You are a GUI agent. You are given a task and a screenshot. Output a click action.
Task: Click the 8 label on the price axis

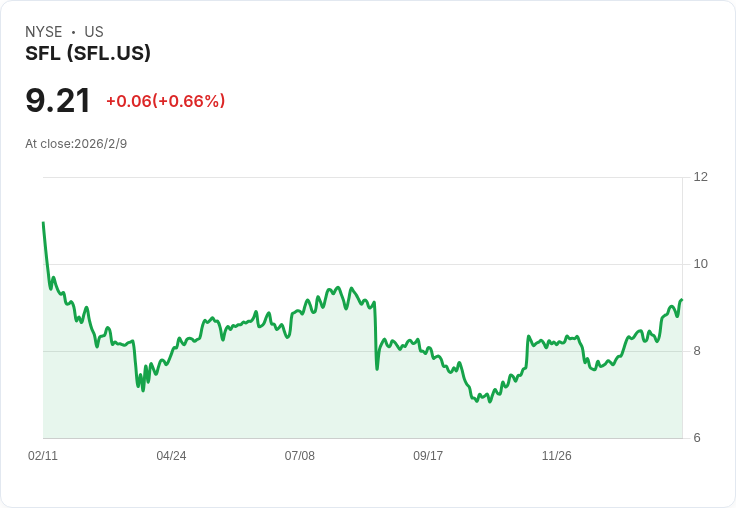coord(697,351)
